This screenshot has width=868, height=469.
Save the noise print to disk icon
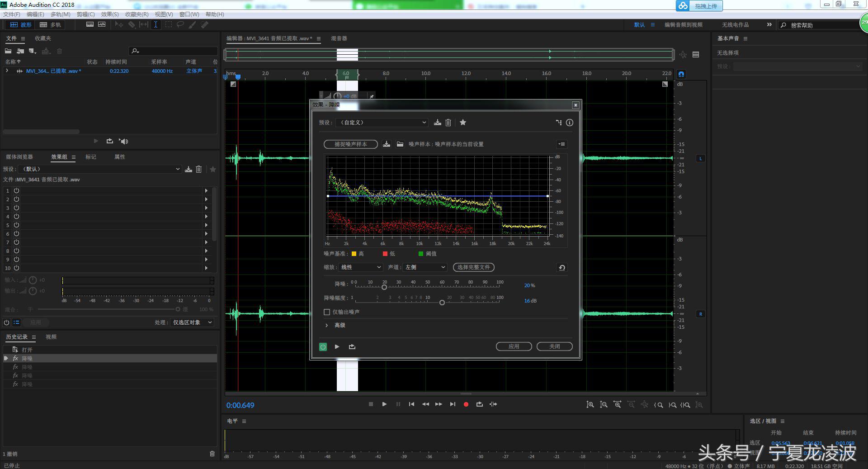click(387, 144)
